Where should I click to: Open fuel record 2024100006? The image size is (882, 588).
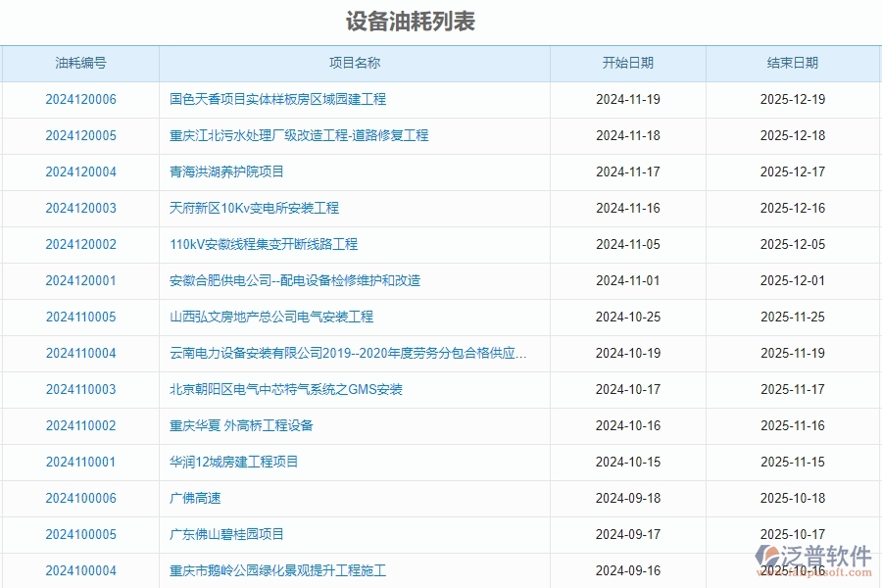coord(80,498)
